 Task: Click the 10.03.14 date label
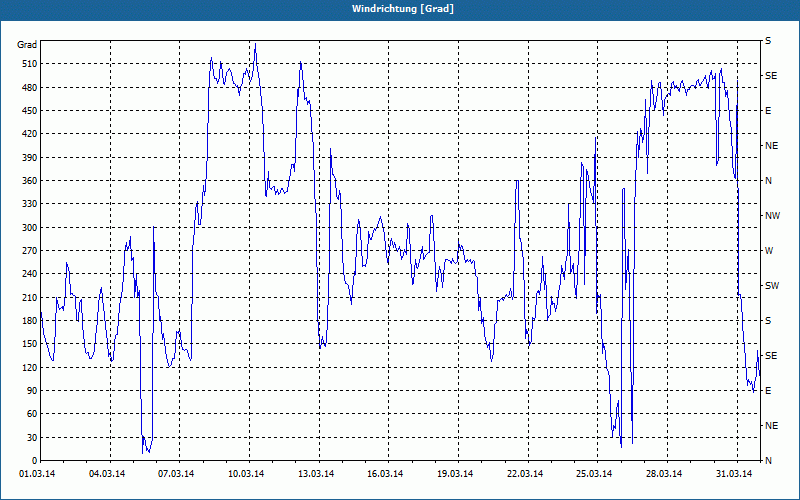[x=246, y=474]
